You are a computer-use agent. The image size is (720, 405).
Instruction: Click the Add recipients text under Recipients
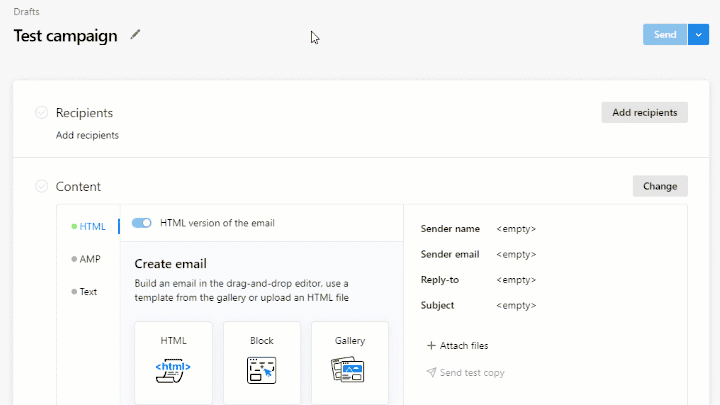coord(87,135)
